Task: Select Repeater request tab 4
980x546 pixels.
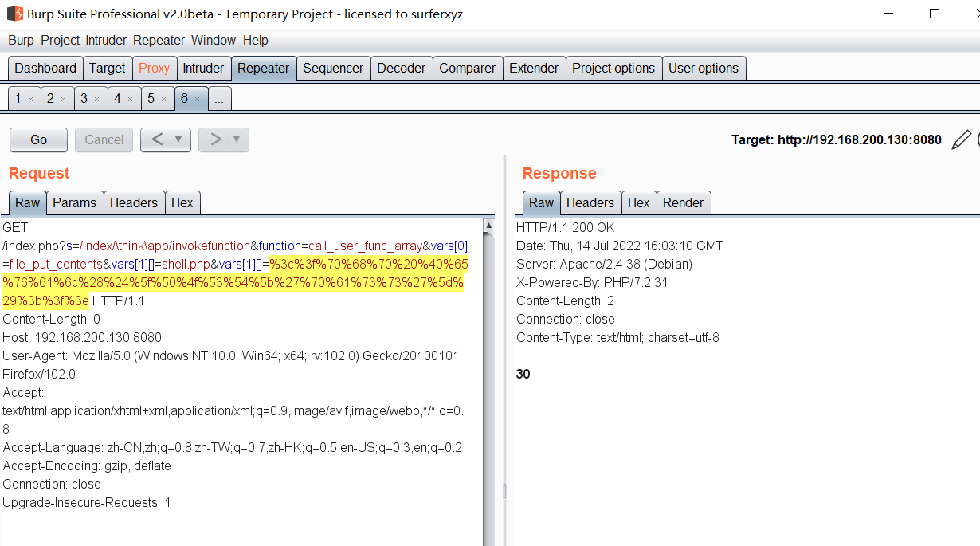Action: pos(118,99)
